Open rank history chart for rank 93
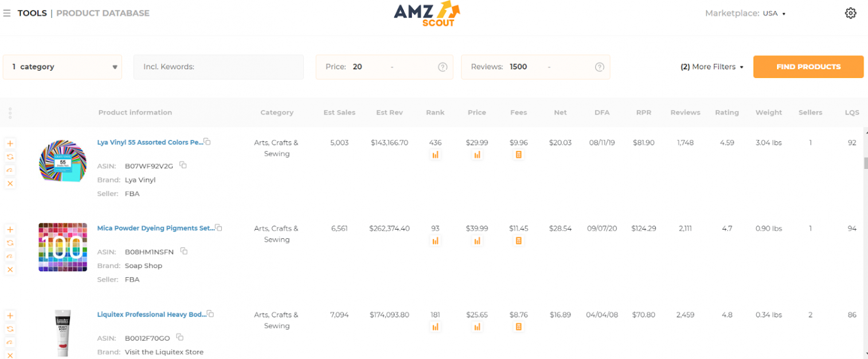Screen dimensions: 868x359 (x=435, y=241)
